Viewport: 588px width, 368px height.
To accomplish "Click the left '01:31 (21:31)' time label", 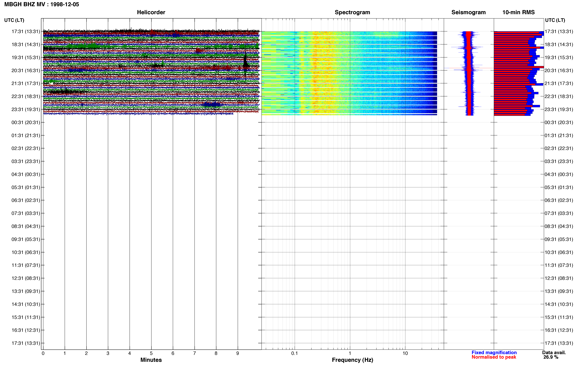I will pos(26,135).
